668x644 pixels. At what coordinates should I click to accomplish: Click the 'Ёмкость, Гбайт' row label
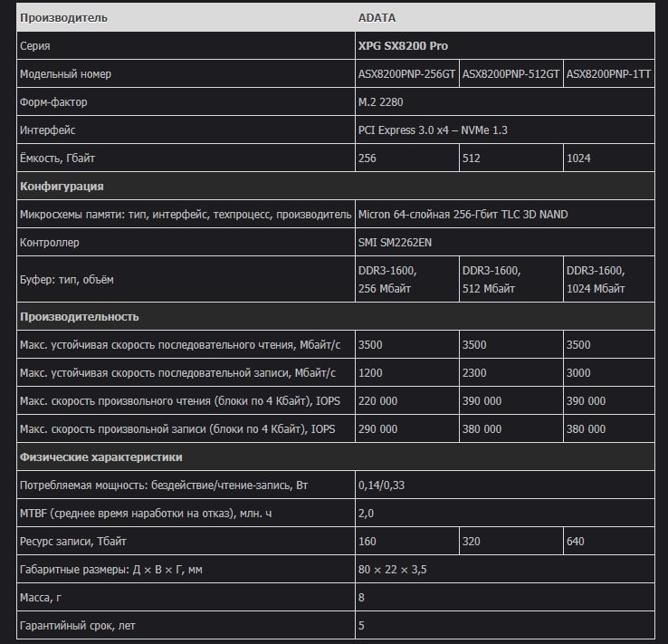point(57,159)
